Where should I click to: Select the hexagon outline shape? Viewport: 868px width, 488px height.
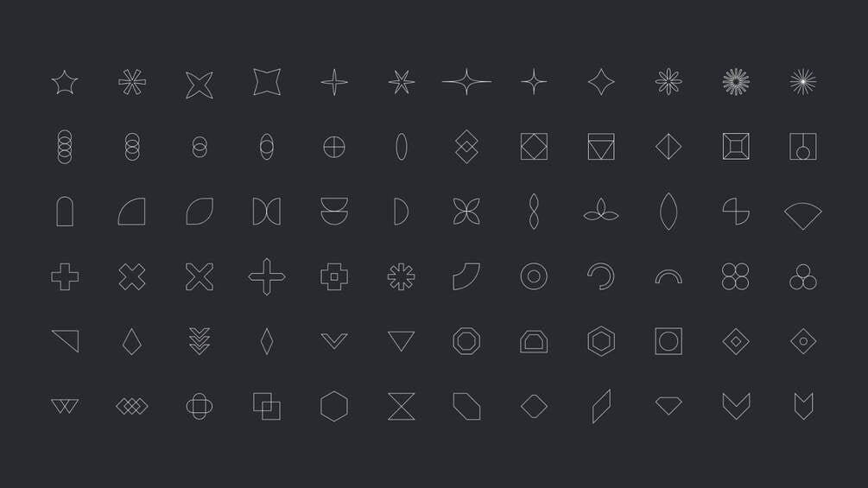tap(333, 407)
